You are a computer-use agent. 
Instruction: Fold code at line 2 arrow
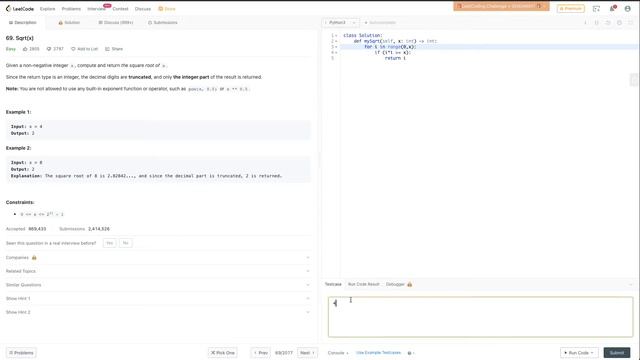pos(336,41)
